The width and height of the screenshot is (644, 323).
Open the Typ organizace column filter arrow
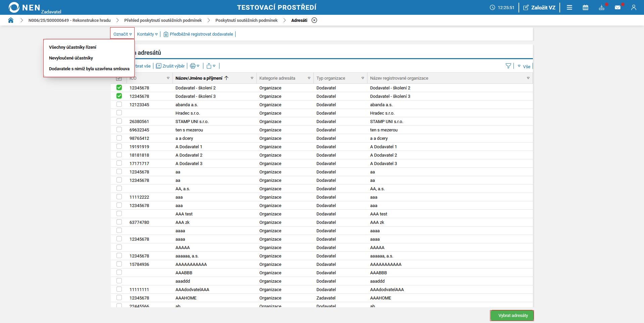point(363,78)
